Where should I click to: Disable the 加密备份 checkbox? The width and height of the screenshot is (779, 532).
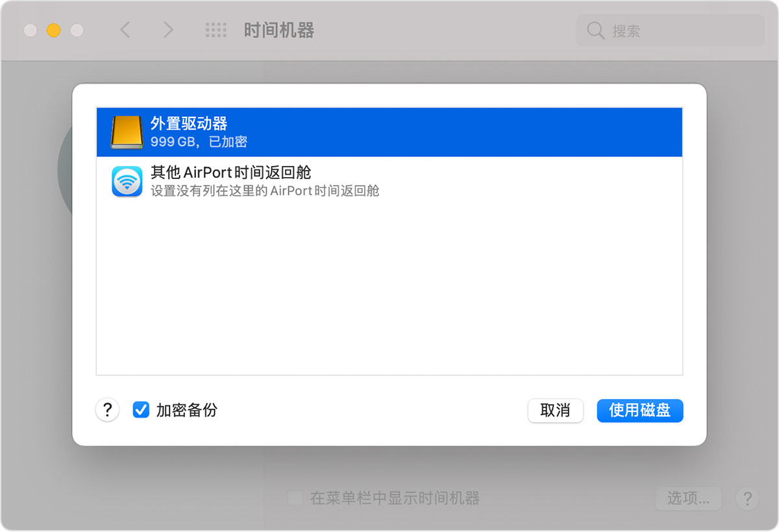141,410
